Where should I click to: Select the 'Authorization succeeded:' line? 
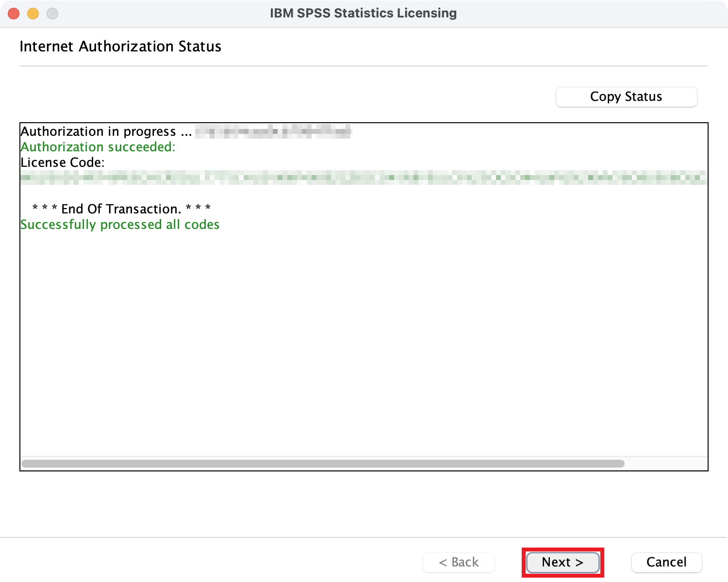point(98,147)
